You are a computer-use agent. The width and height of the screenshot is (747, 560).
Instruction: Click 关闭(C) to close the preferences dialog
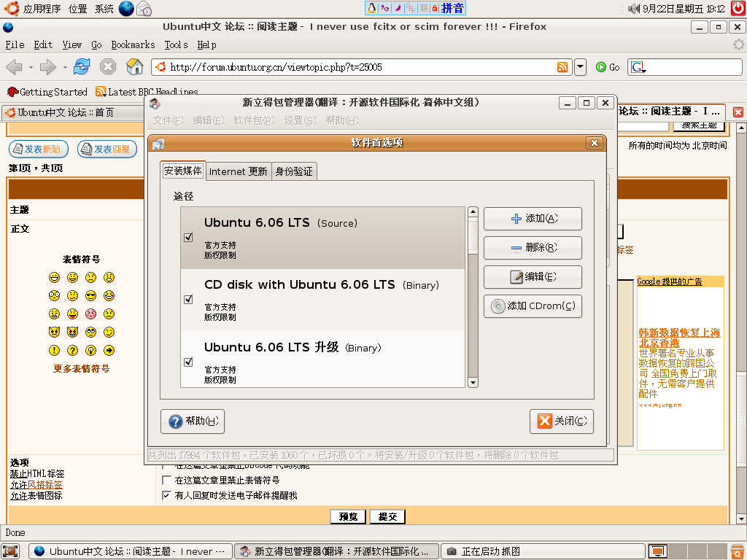point(562,421)
